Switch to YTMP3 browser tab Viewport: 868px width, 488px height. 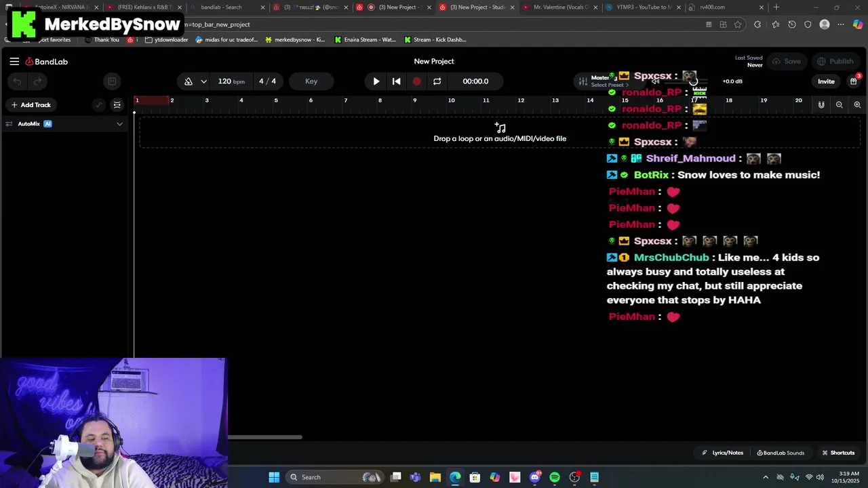[x=642, y=7]
